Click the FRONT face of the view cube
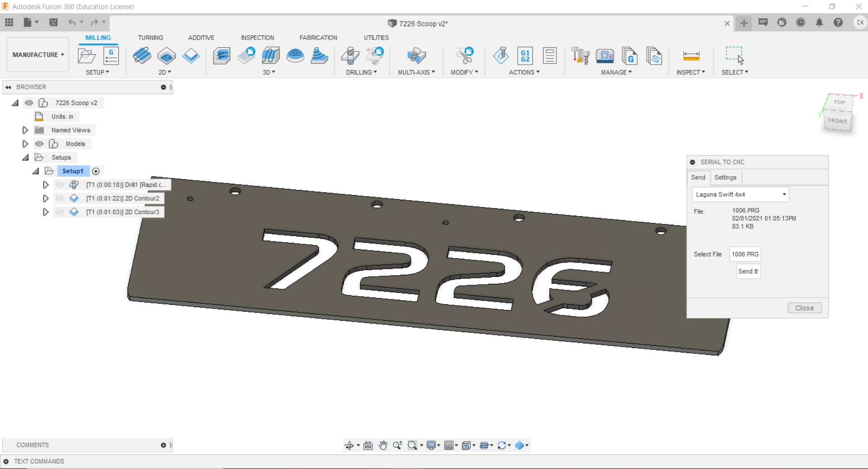This screenshot has height=469, width=868. (x=837, y=121)
